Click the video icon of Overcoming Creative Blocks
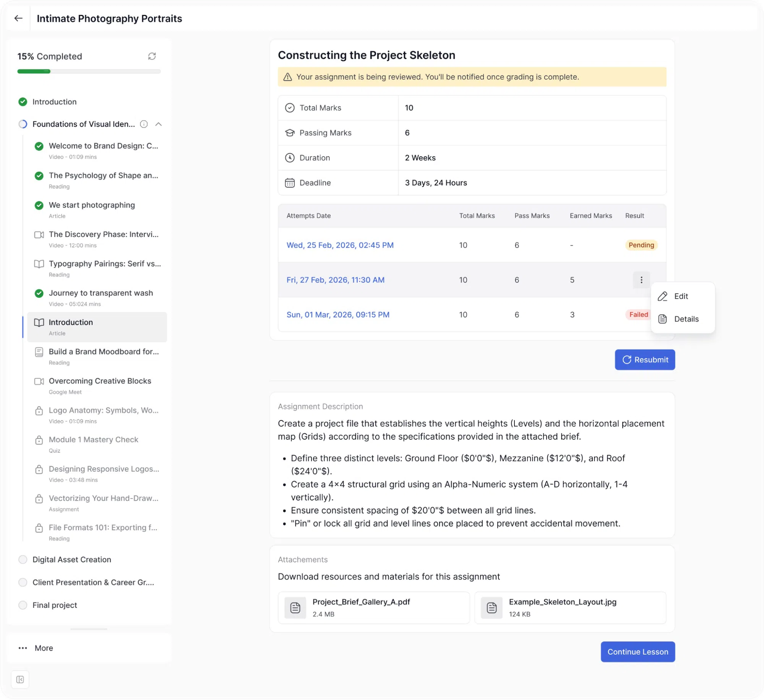764x700 pixels. (x=39, y=382)
